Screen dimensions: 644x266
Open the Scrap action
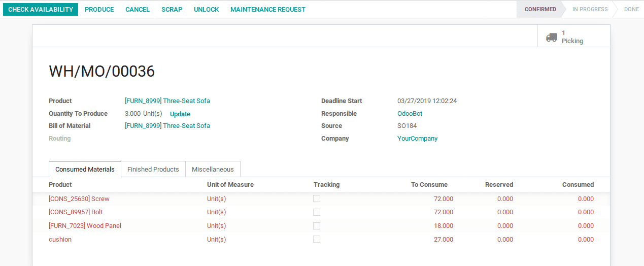point(172,10)
